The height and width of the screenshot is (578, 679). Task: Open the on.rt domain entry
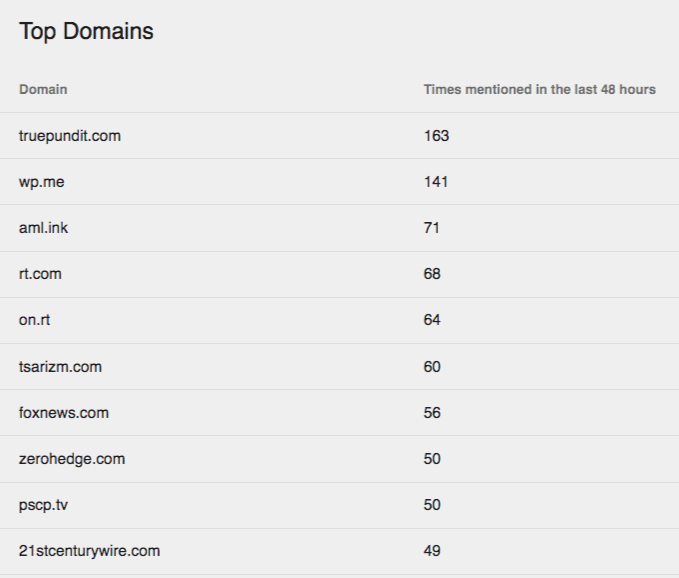pos(34,320)
